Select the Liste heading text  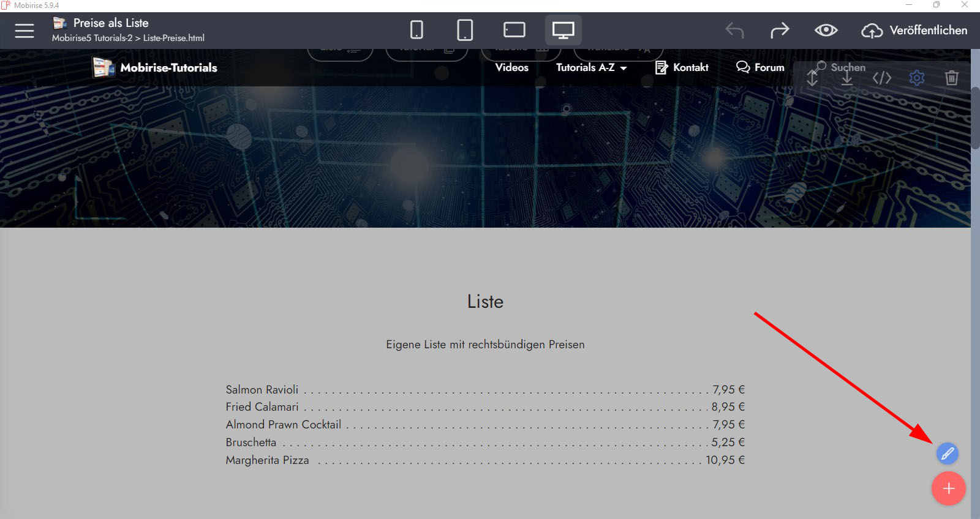point(485,302)
